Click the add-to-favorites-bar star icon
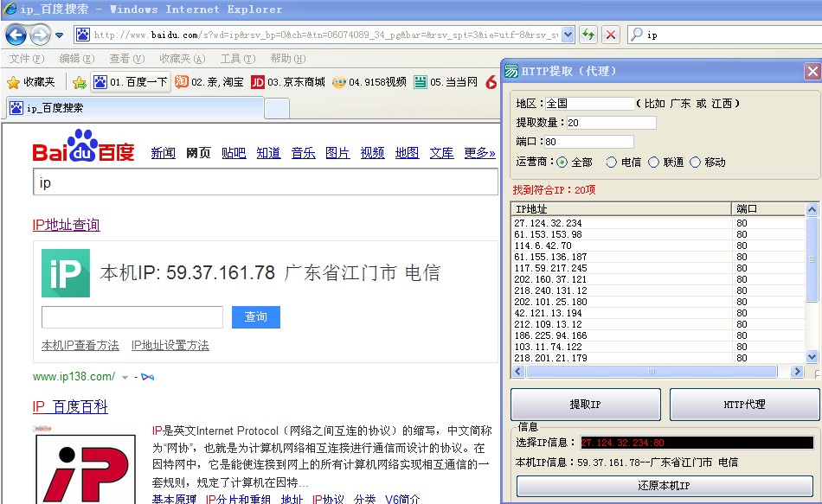 tap(79, 82)
